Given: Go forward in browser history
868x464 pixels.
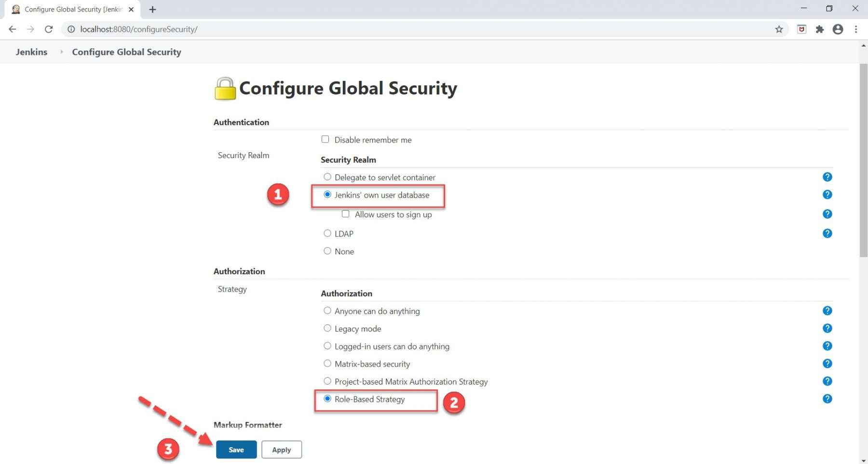Looking at the screenshot, I should 30,29.
